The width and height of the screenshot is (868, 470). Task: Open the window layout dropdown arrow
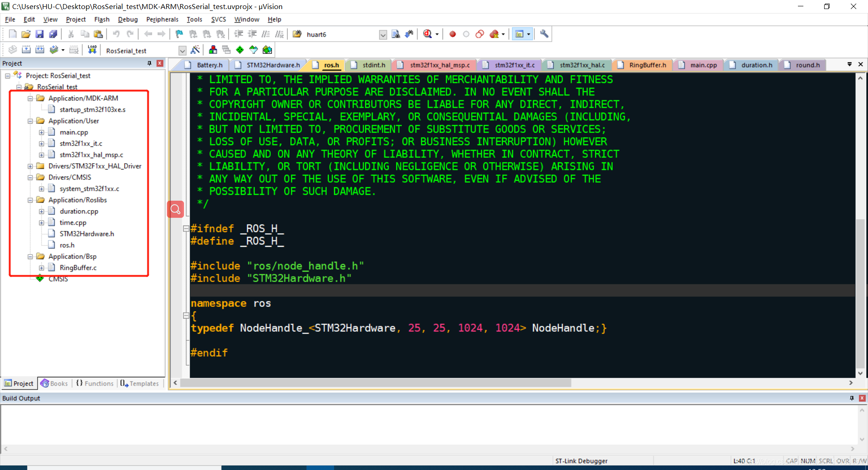click(528, 34)
